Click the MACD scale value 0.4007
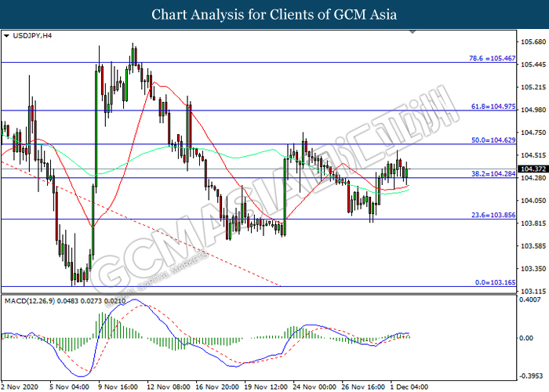The height and width of the screenshot is (392, 549). (529, 299)
